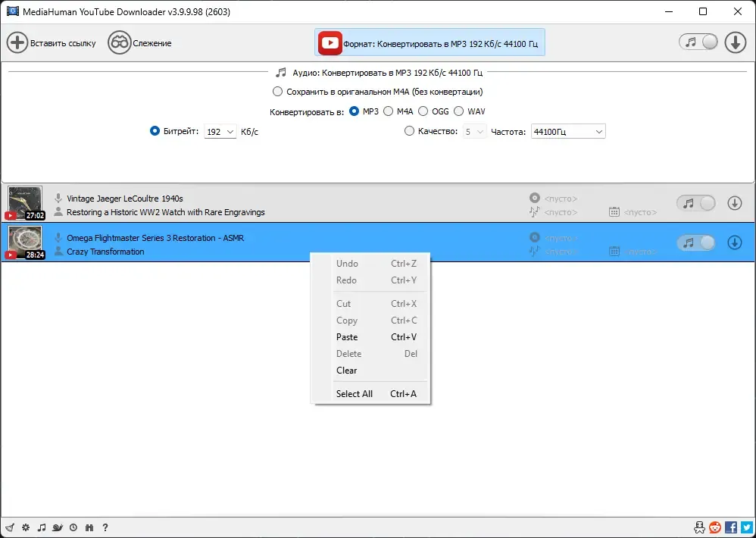This screenshot has width=756, height=538.
Task: Open the Битрейт 192 dropdown
Action: click(220, 132)
